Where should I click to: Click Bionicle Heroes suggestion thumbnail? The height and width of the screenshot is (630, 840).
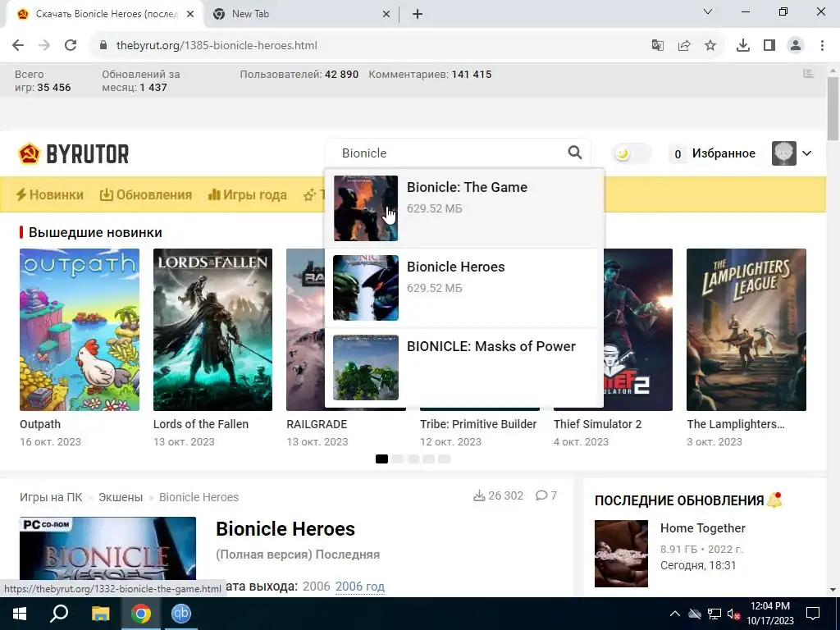click(366, 288)
